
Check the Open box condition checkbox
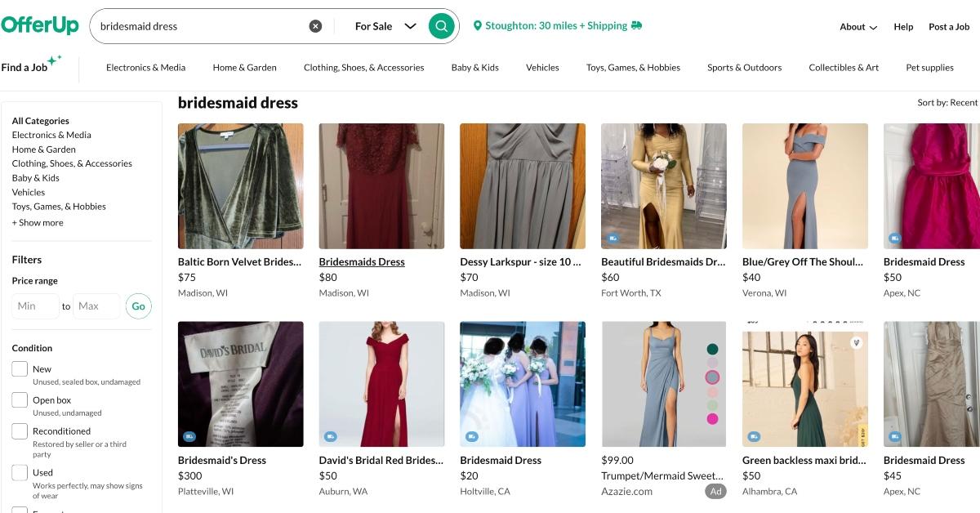coord(20,399)
